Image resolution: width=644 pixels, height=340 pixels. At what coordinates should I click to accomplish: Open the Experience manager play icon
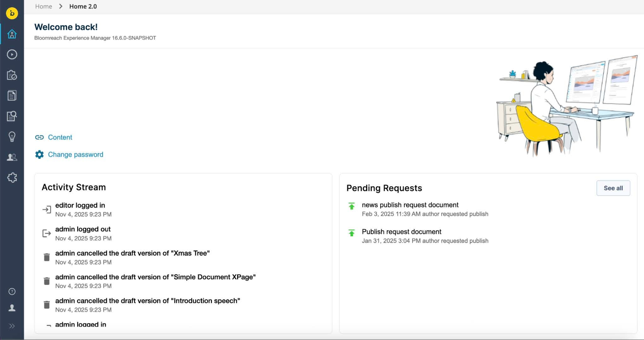point(12,54)
